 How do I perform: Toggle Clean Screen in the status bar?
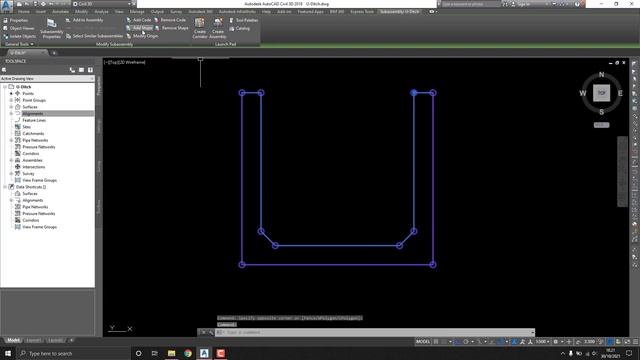(627, 342)
